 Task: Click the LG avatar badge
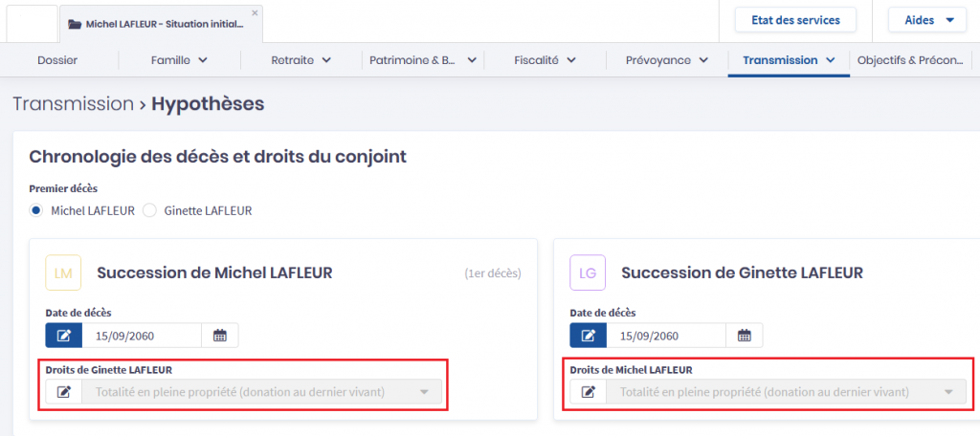588,273
